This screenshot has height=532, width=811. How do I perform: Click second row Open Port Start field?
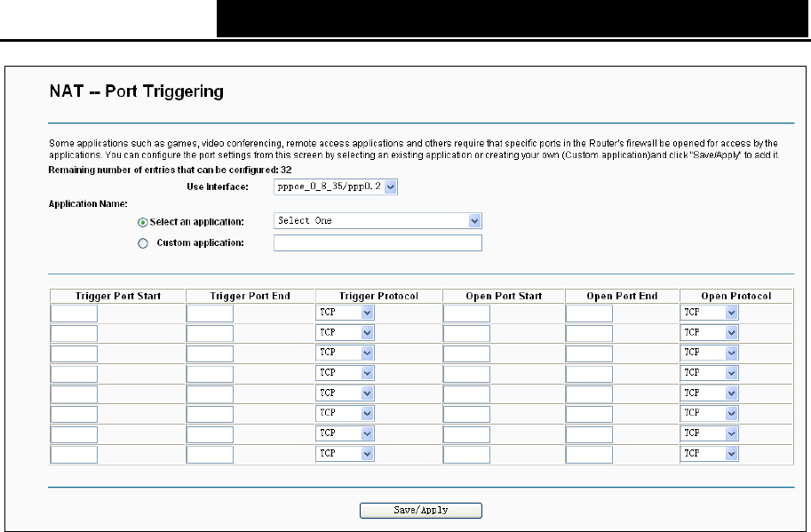point(466,333)
